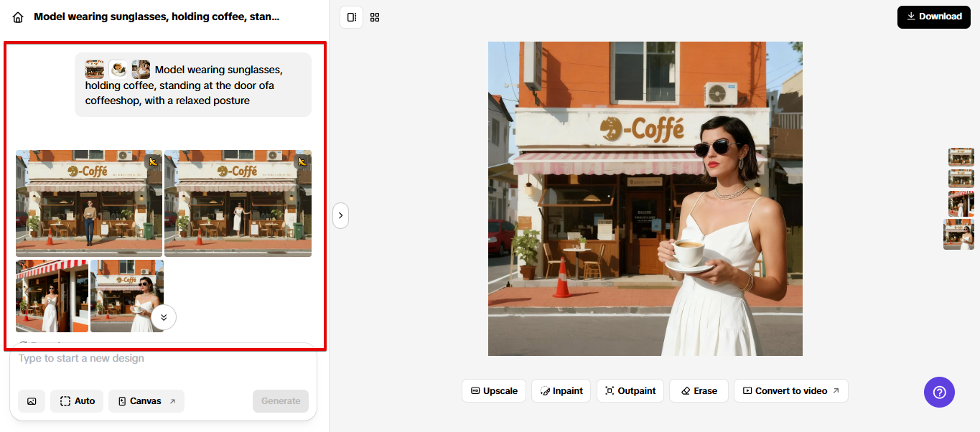This screenshot has width=980, height=432.
Task: Open the third thumbnail in right strip
Action: (x=961, y=204)
